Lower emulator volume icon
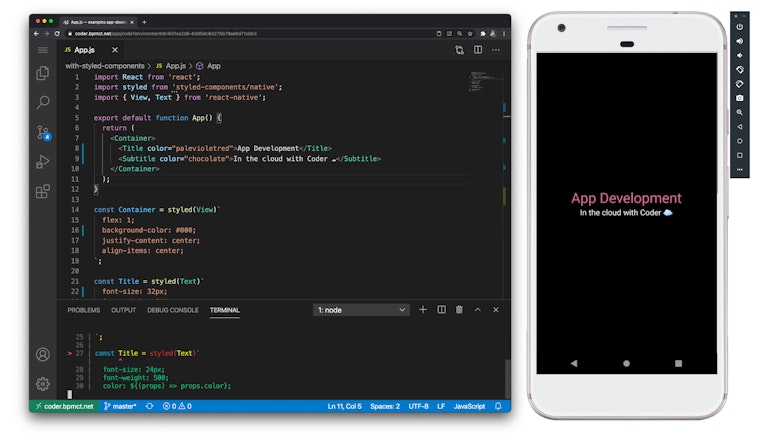 point(740,55)
